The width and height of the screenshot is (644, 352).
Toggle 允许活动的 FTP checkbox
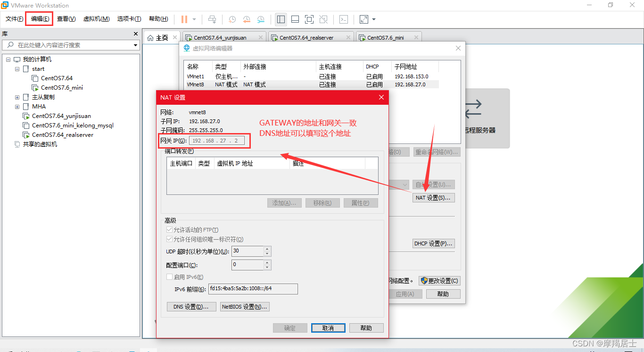(169, 230)
